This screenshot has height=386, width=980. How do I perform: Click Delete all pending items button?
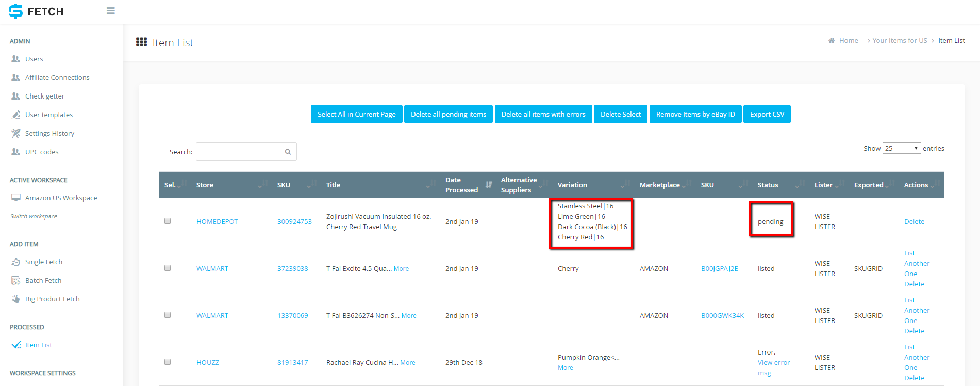pyautogui.click(x=449, y=114)
